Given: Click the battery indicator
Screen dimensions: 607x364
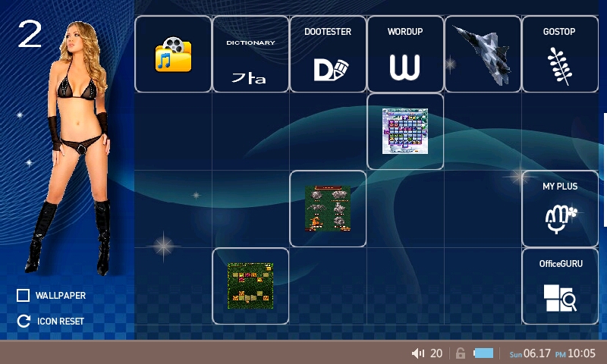Looking at the screenshot, I should (x=483, y=353).
